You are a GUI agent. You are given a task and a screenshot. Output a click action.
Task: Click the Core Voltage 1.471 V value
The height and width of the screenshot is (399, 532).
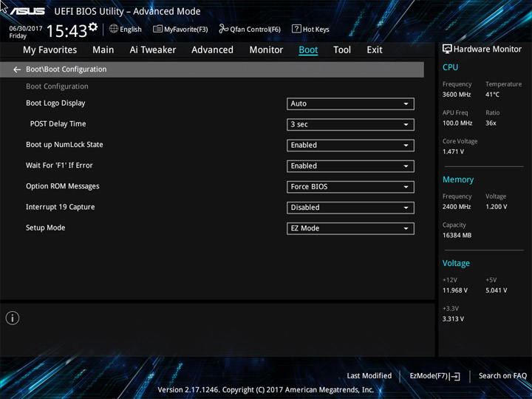click(453, 151)
